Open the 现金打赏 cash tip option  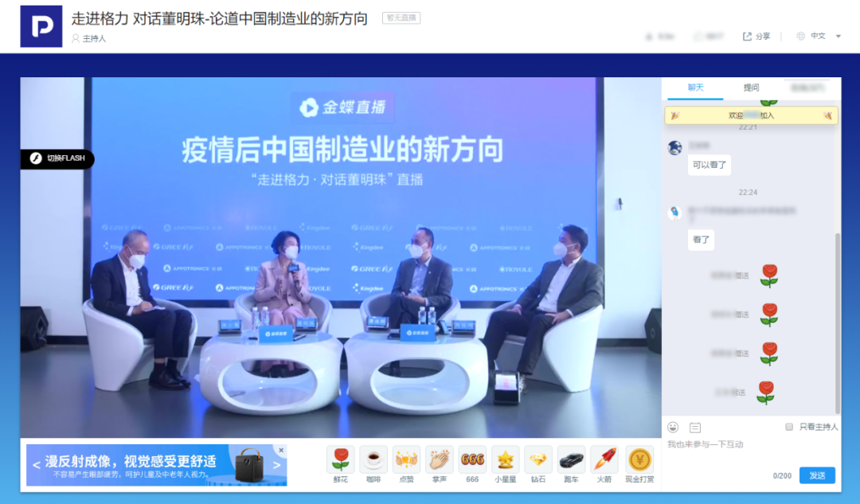coord(639,460)
